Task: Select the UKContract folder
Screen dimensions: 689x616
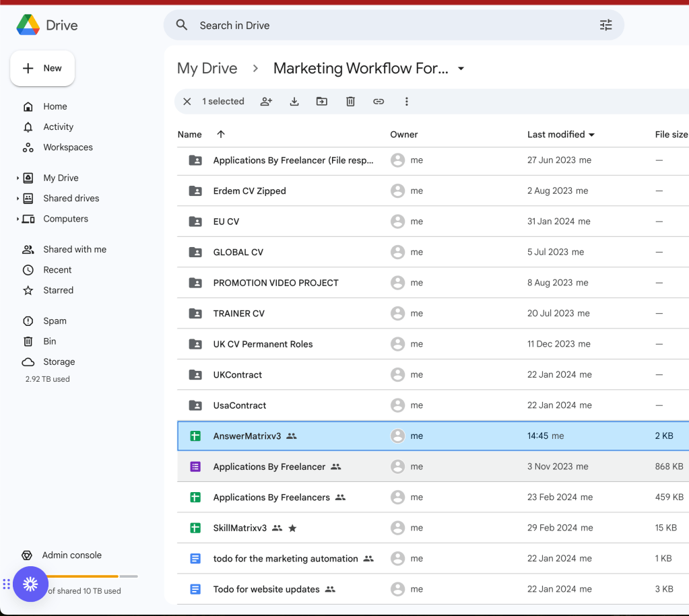Action: (237, 375)
